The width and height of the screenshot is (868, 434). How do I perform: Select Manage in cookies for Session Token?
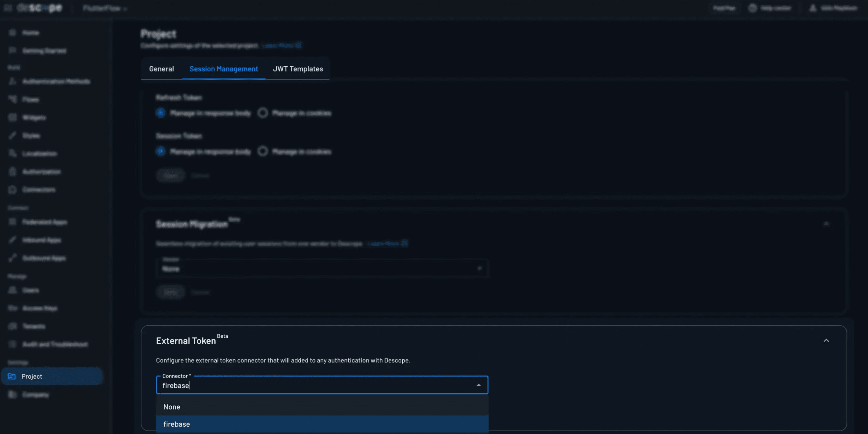pyautogui.click(x=263, y=151)
